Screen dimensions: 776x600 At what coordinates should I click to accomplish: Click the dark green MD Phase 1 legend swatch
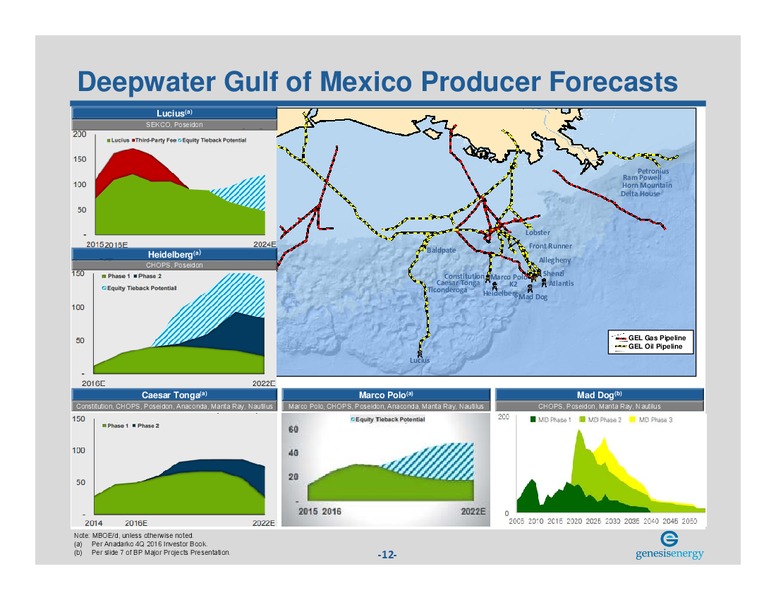[x=533, y=420]
